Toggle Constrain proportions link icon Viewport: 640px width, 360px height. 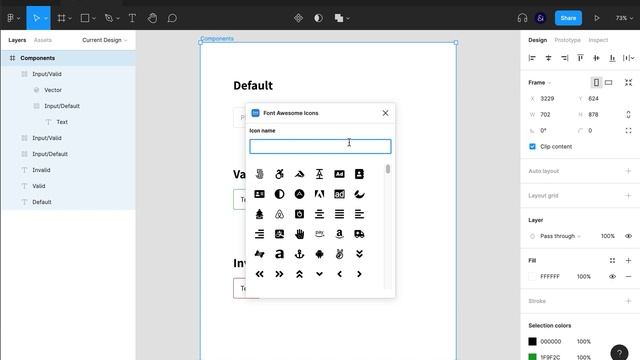(628, 115)
